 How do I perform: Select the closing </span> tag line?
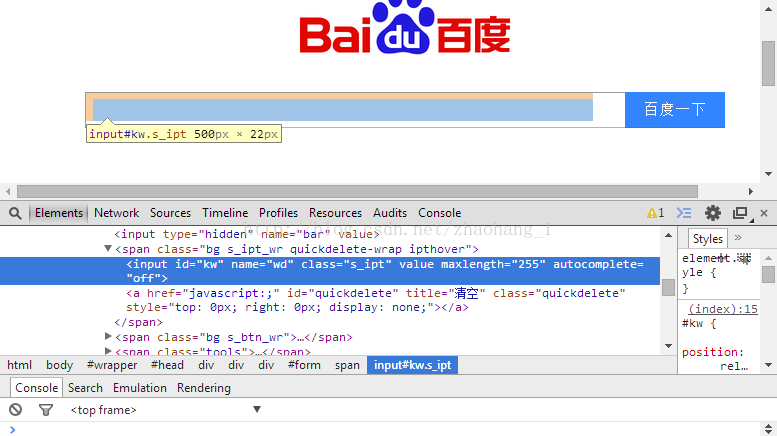138,322
